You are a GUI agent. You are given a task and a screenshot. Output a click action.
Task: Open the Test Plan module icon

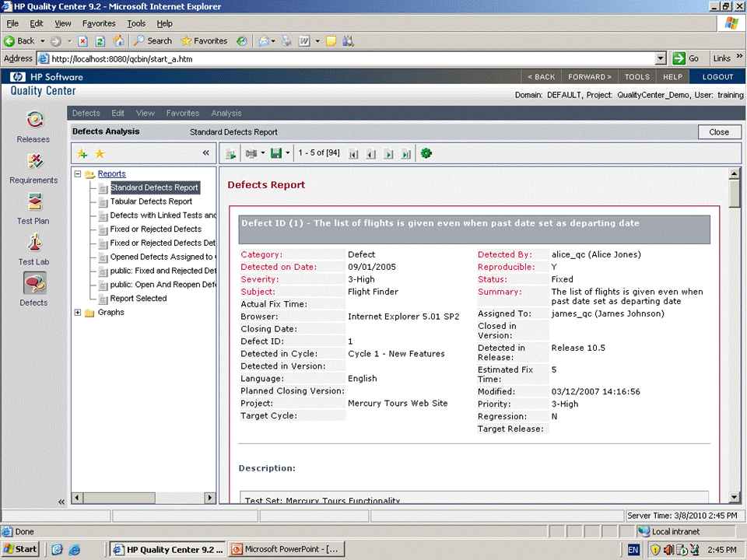coord(34,202)
